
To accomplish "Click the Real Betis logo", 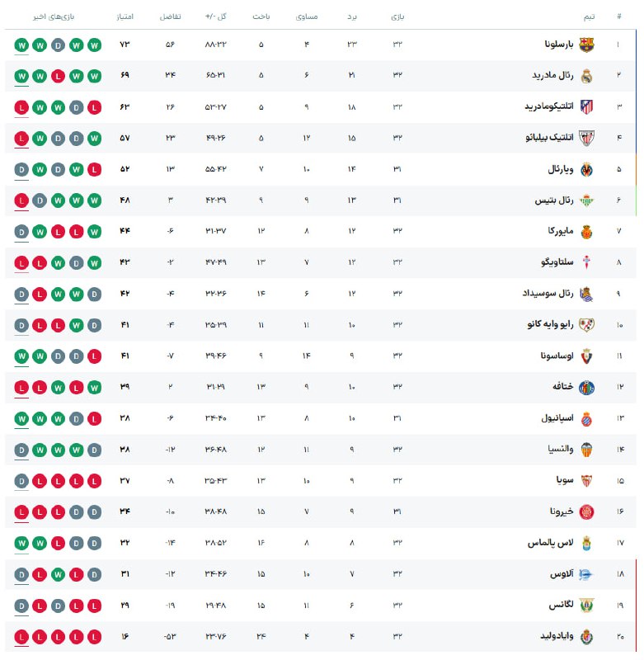I will tap(586, 200).
